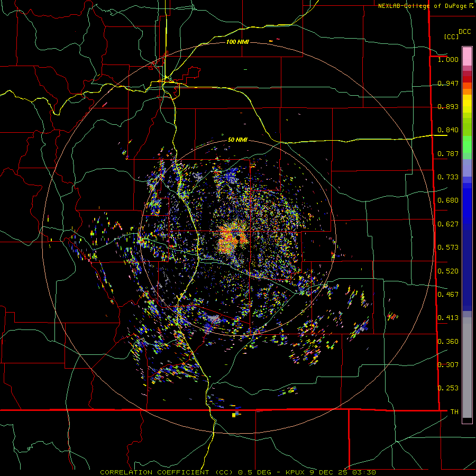Click the 0.573 color scale value

click(448, 248)
